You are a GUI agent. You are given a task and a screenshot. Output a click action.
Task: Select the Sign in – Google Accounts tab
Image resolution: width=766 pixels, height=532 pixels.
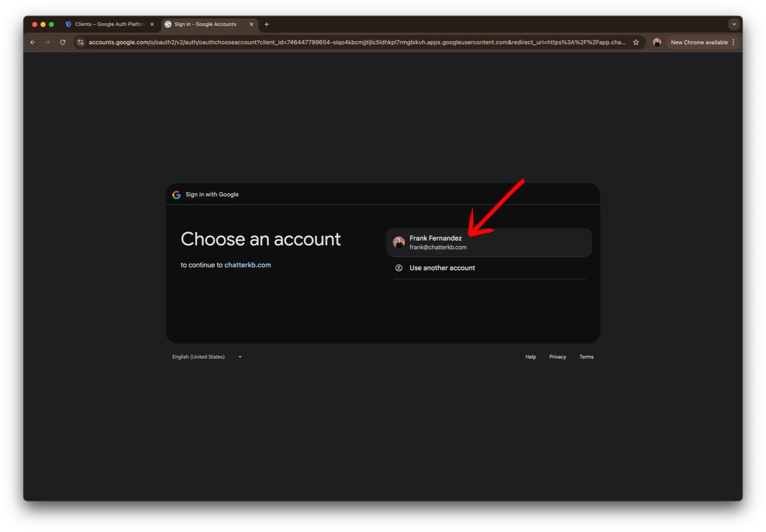[209, 24]
